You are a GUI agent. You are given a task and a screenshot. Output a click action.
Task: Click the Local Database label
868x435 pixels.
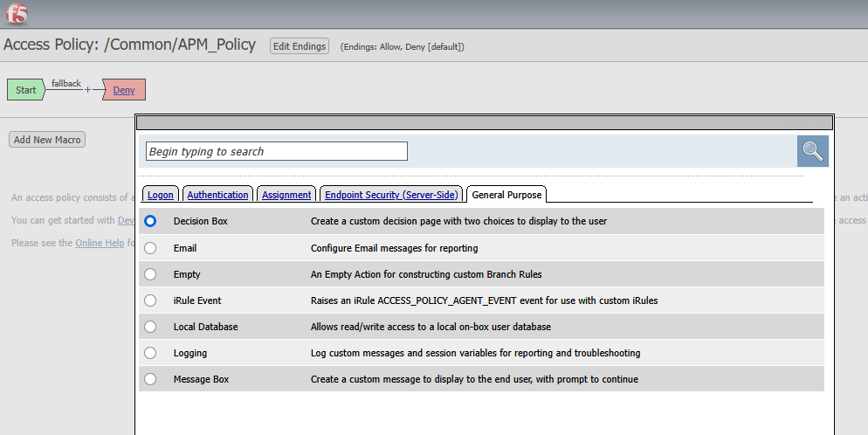205,327
